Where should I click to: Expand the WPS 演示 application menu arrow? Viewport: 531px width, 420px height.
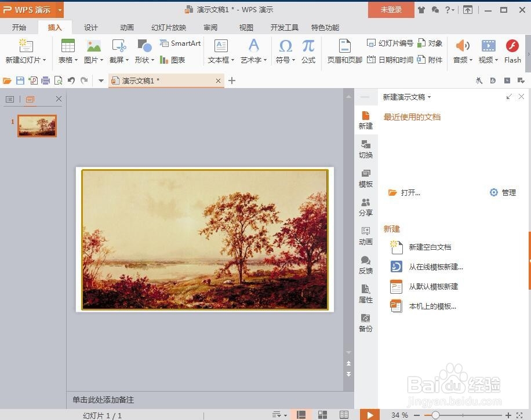pos(60,10)
